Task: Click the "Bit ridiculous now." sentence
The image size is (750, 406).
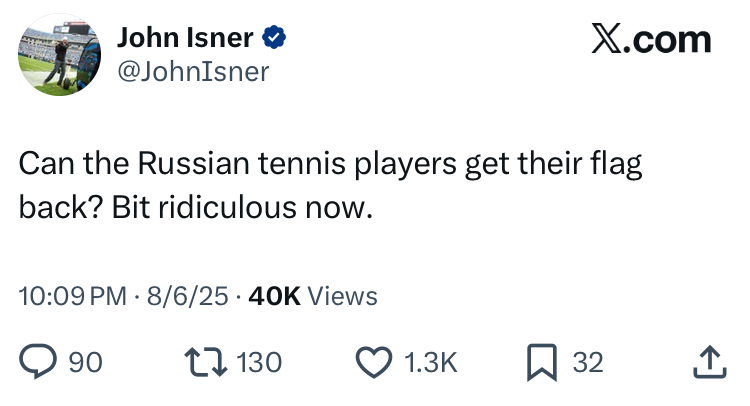Action: (241, 207)
